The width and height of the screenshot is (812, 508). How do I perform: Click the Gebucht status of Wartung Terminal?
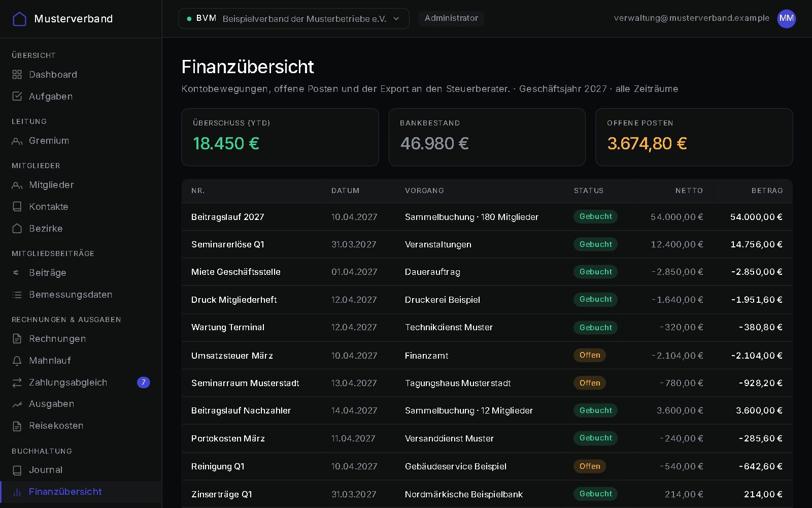(596, 328)
